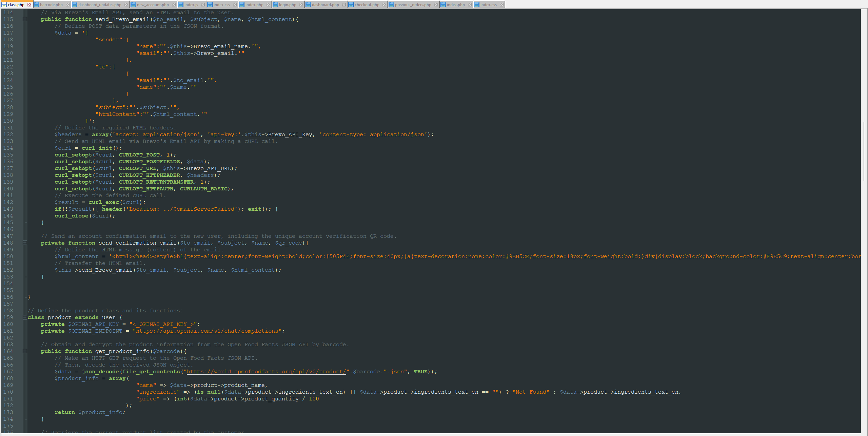Click the save icon on the dashboard.php tab
The height and width of the screenshot is (436, 868).
tap(308, 4)
